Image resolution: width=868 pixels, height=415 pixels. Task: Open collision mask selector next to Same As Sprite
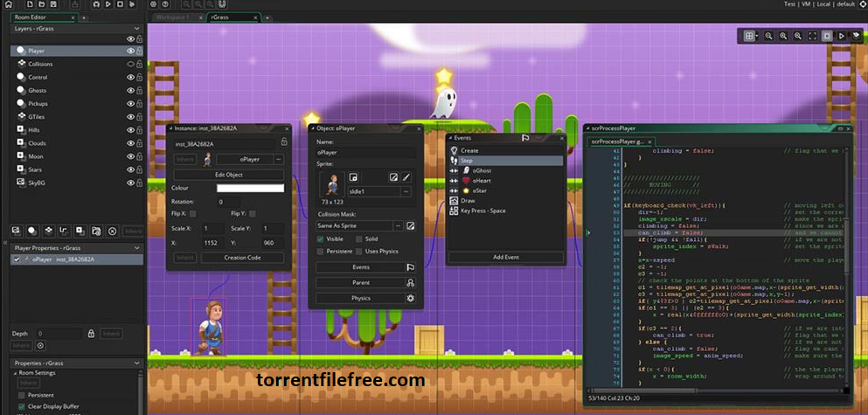398,225
